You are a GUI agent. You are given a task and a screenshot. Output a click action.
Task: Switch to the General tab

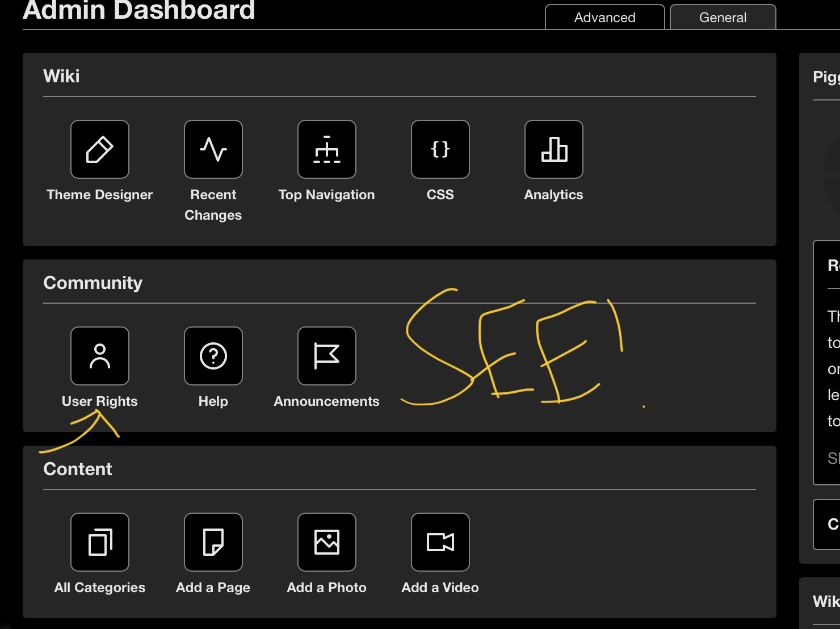click(723, 18)
